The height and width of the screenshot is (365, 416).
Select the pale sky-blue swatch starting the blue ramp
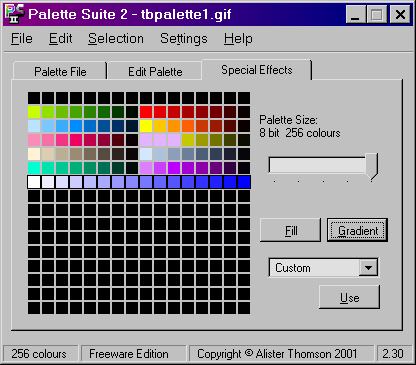[x=34, y=126]
